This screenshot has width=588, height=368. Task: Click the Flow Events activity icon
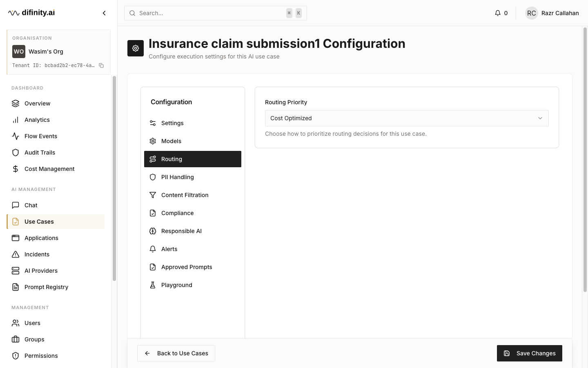(x=16, y=136)
